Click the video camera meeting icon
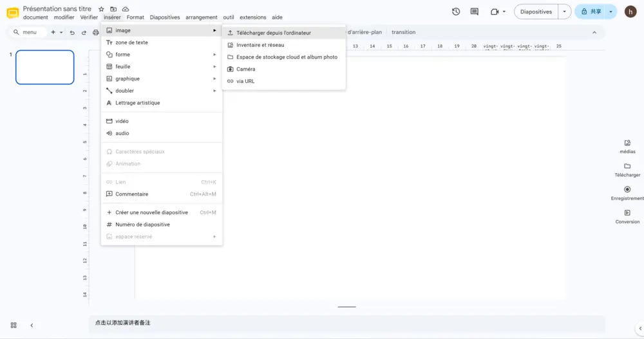Viewport: 644px width, 339px height. [x=495, y=12]
